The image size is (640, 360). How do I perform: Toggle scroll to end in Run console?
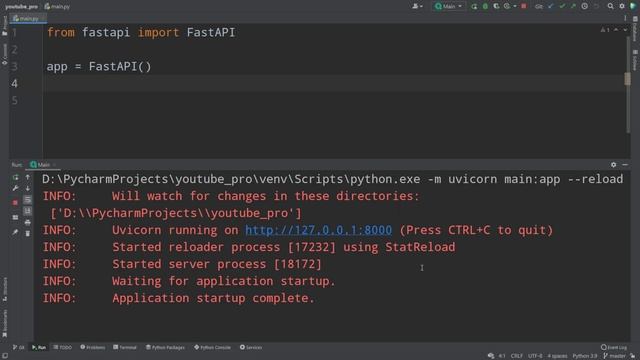coord(28,211)
